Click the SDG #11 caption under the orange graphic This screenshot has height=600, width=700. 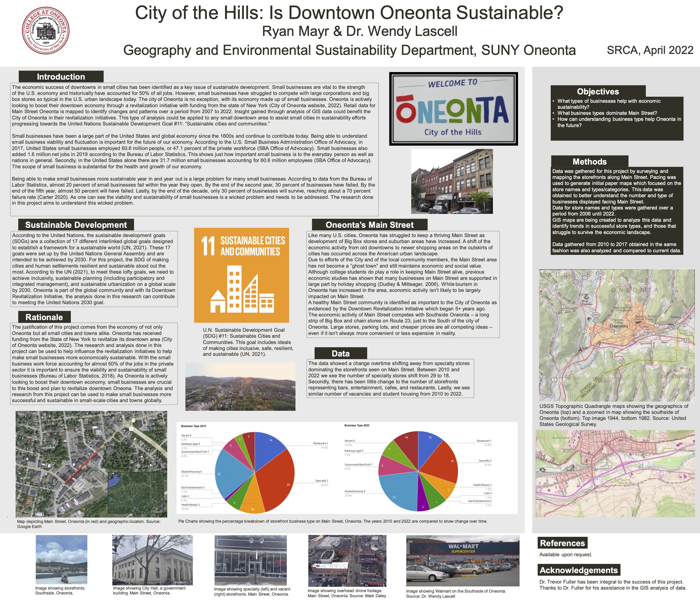(248, 342)
